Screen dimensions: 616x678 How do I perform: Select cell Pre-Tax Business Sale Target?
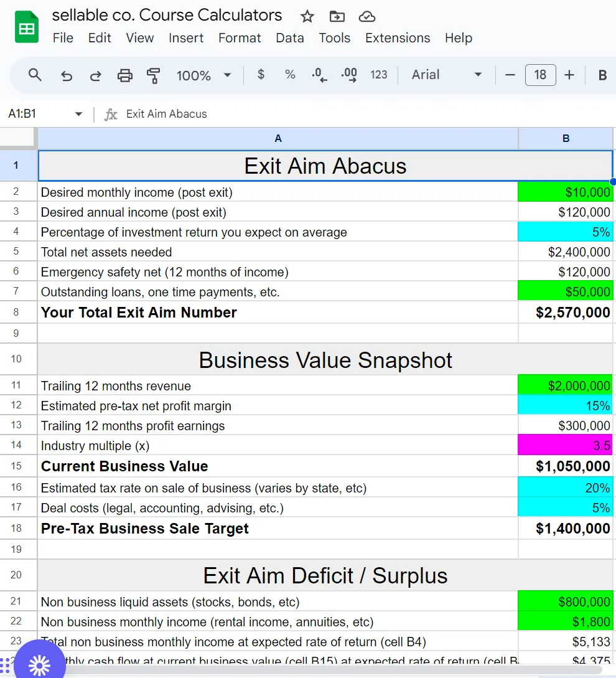tap(278, 529)
